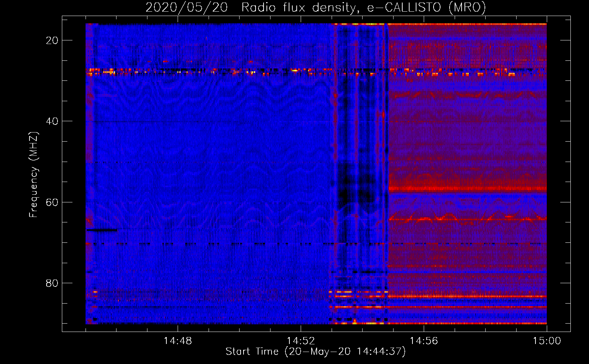Image resolution: width=589 pixels, height=364 pixels.
Task: Click the '14:52' time tick label
Action: coord(301,341)
